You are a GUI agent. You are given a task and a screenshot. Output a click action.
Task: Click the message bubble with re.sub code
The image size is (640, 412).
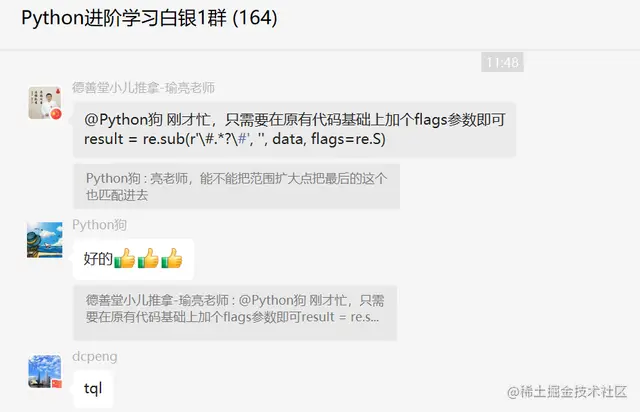tap(294, 129)
